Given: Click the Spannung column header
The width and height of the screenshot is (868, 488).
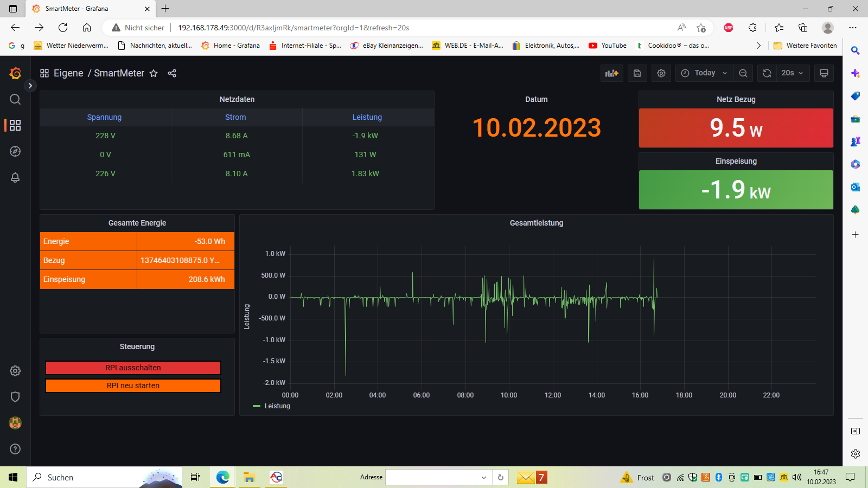Looking at the screenshot, I should [104, 117].
